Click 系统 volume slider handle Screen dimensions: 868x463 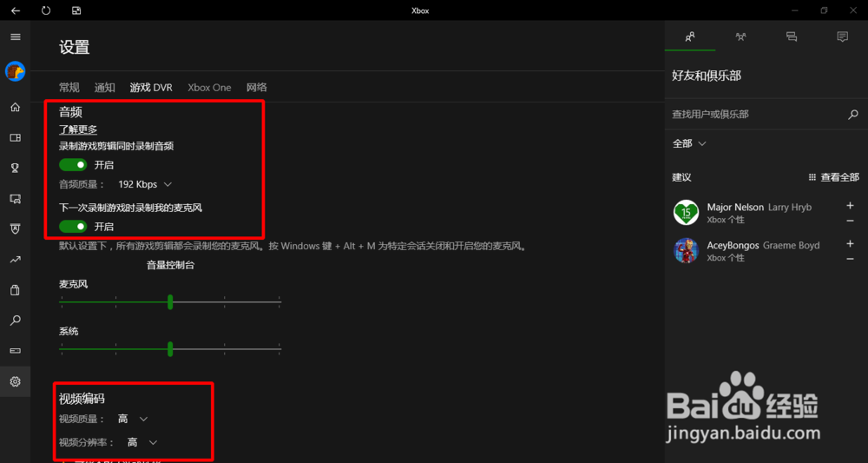point(170,349)
